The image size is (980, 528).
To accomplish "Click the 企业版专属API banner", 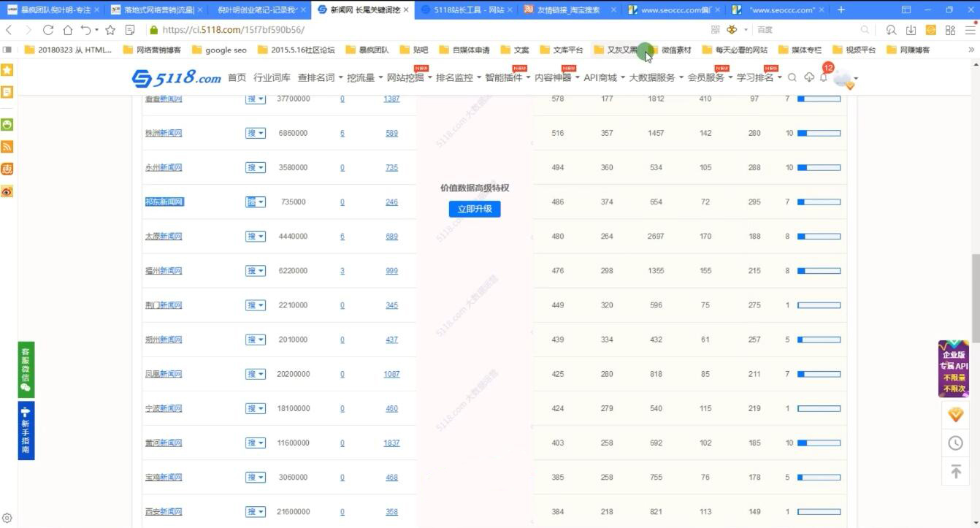I will tap(954, 369).
